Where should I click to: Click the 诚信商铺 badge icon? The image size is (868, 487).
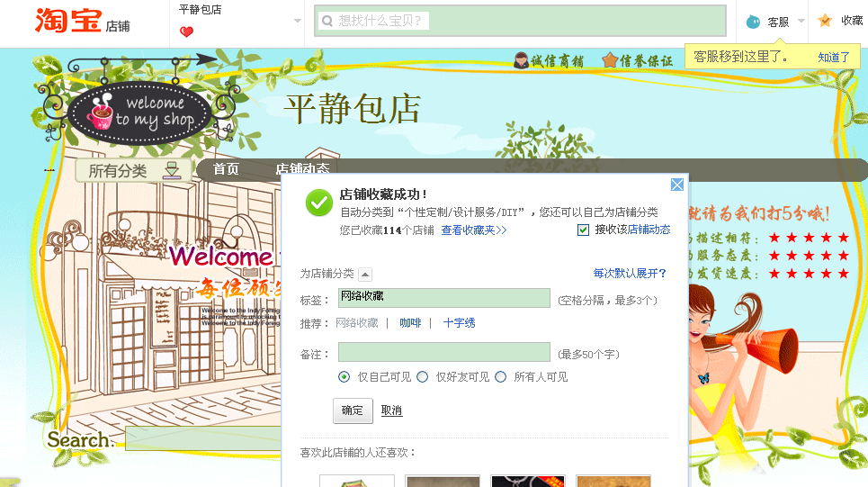[x=521, y=60]
